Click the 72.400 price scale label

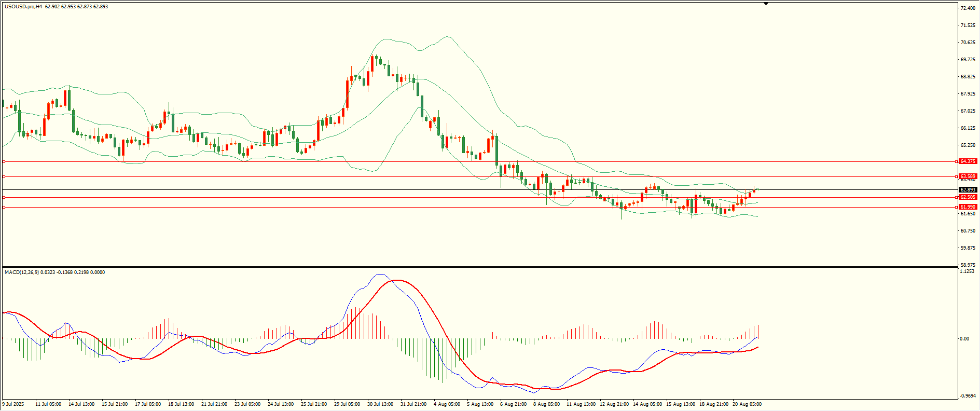(x=968, y=8)
